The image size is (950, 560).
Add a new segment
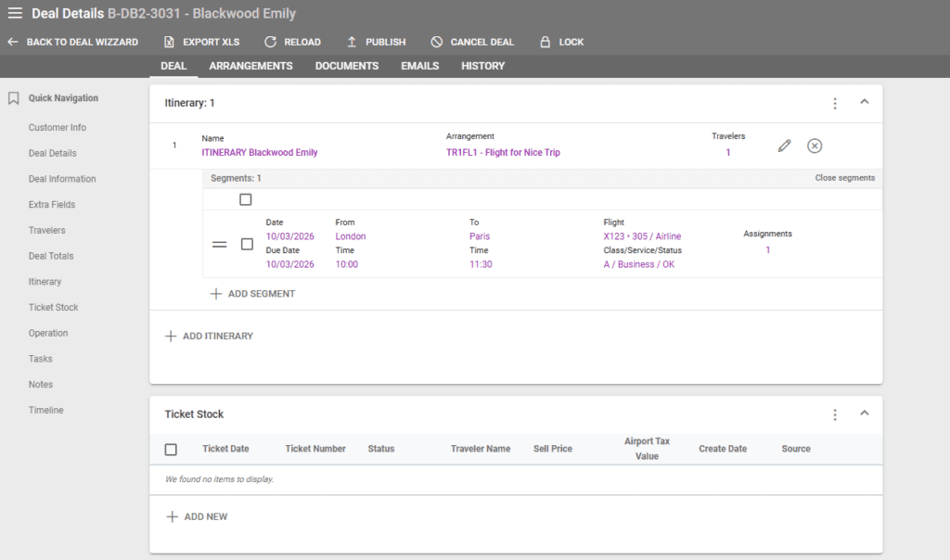253,294
